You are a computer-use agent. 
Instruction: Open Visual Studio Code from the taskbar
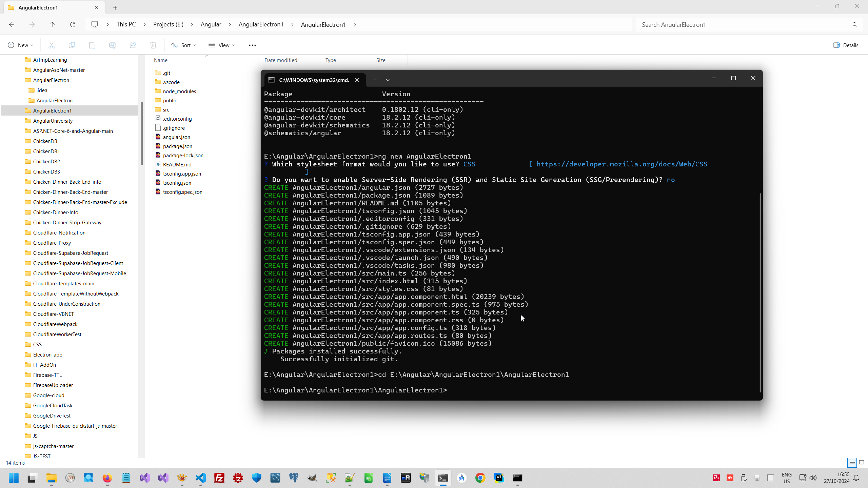click(201, 478)
